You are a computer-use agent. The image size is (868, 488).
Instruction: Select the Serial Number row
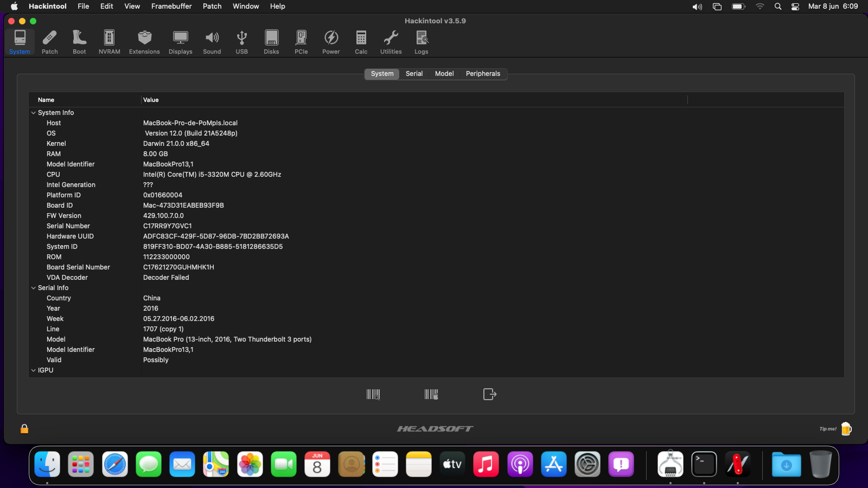(436, 226)
